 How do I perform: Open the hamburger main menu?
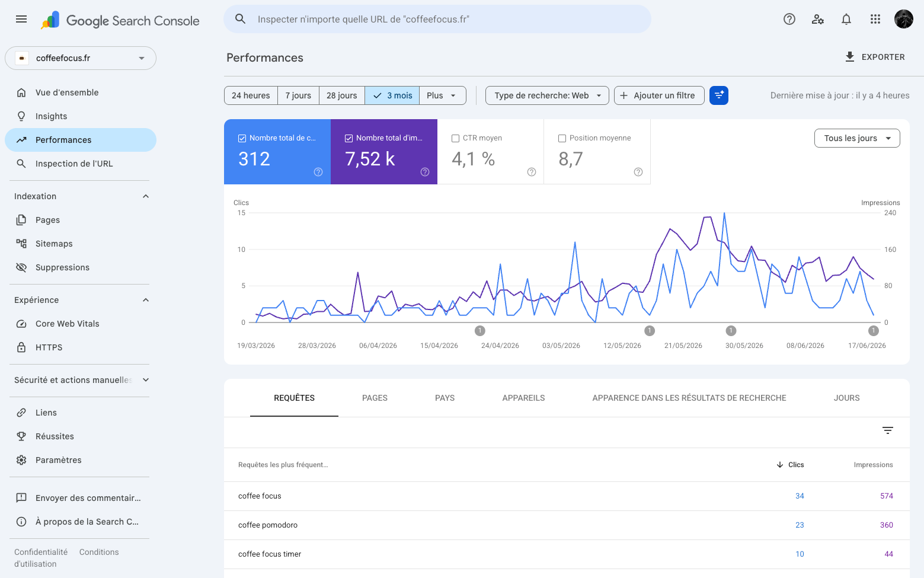[x=21, y=19]
